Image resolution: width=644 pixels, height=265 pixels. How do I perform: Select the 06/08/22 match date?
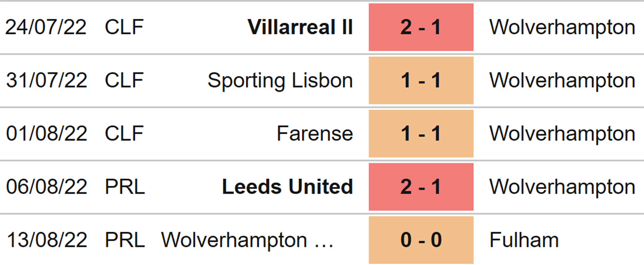(46, 187)
